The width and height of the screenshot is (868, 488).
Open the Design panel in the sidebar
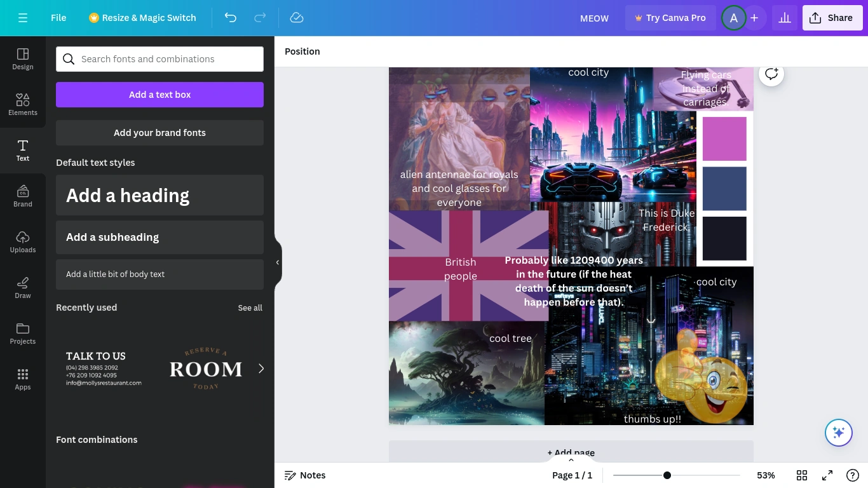[x=22, y=58]
